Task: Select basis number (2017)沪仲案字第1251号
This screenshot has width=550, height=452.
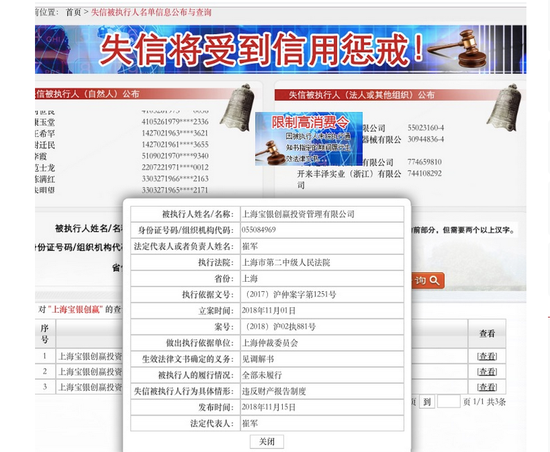Action: tap(289, 295)
